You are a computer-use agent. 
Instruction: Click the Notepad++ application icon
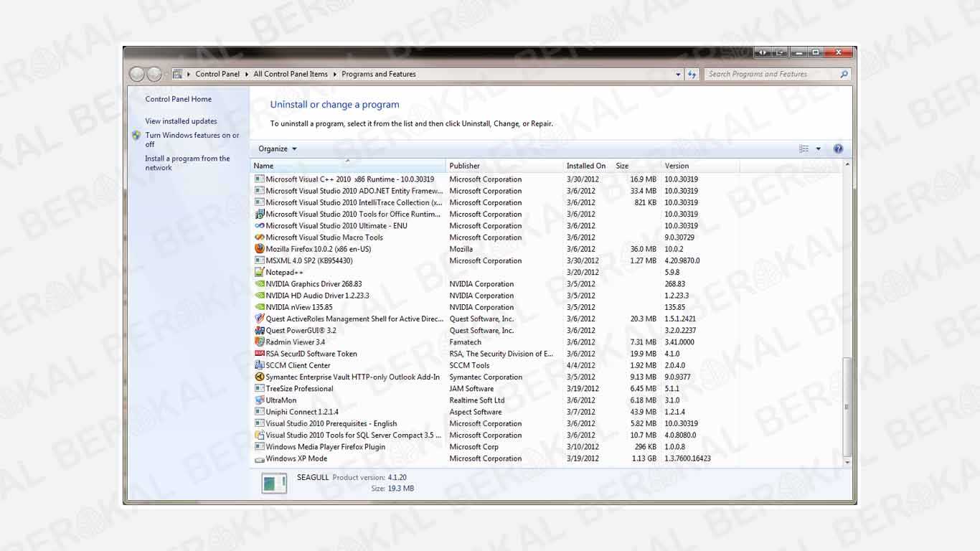pos(260,272)
